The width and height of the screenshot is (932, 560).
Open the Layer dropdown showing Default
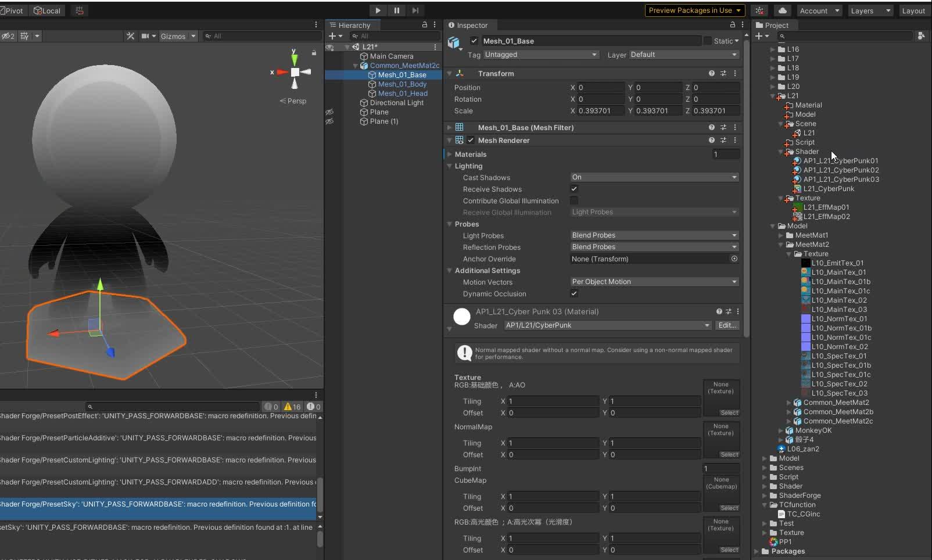(x=683, y=54)
